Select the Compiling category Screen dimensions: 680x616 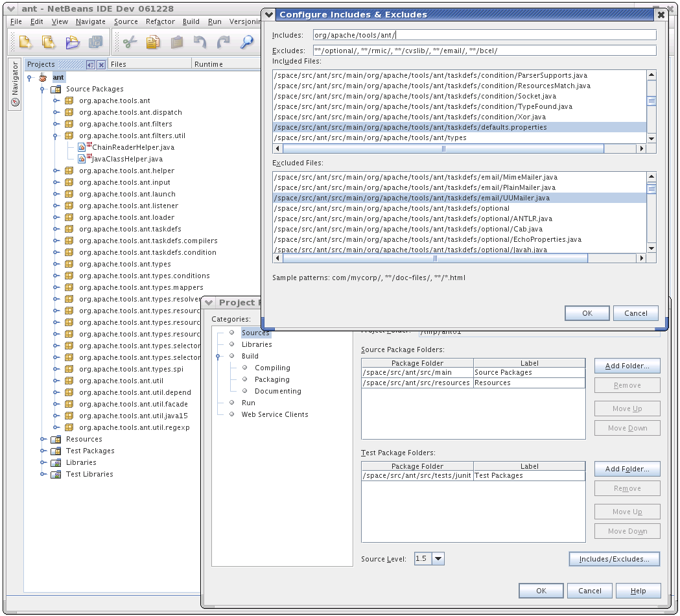[272, 368]
